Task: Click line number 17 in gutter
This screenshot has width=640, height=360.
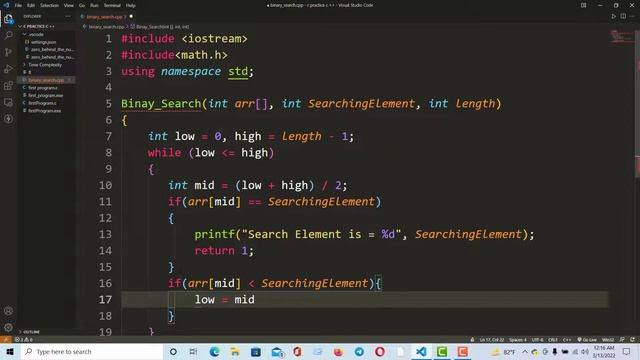Action: (x=105, y=300)
